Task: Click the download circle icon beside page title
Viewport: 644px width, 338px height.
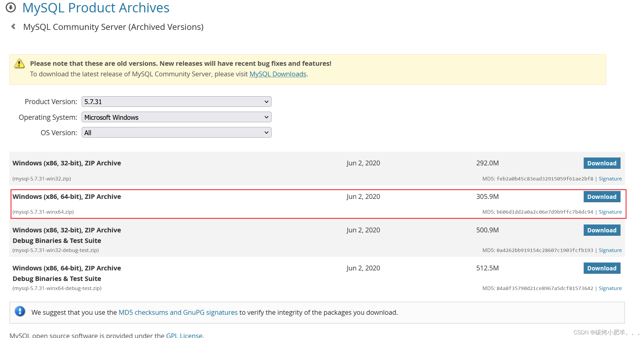Action: pos(11,8)
